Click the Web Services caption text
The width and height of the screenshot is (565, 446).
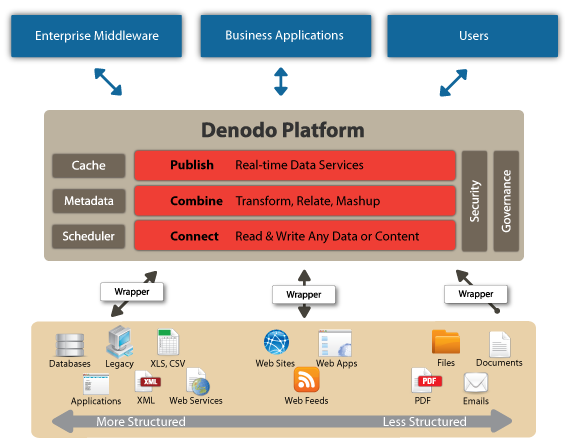coord(196,401)
